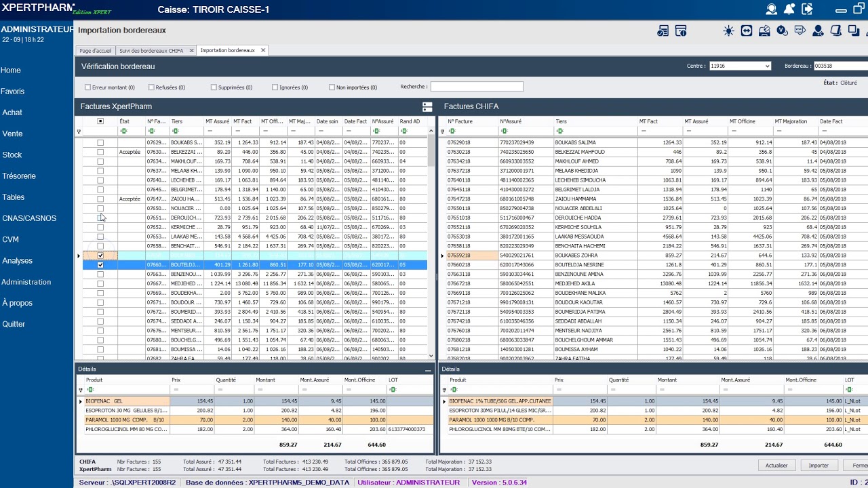Open the Trésorerie menu
This screenshot has height=488, width=868.
tap(19, 176)
